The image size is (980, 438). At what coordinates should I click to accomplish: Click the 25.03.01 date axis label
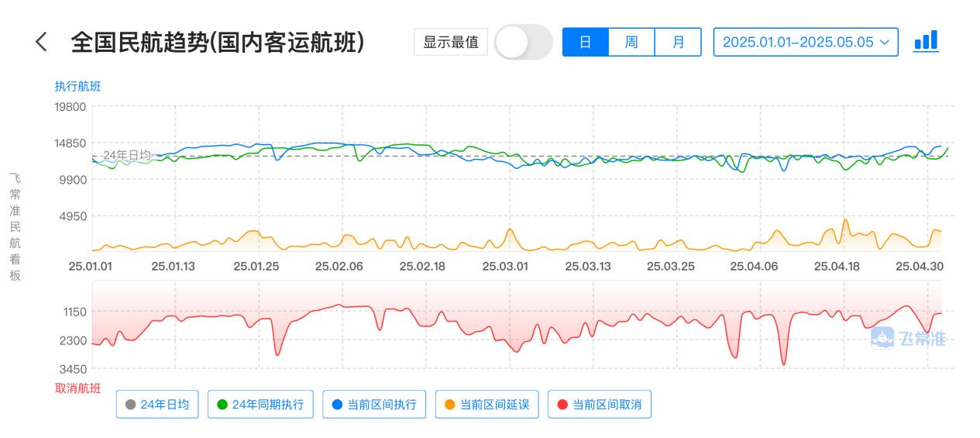pos(505,266)
